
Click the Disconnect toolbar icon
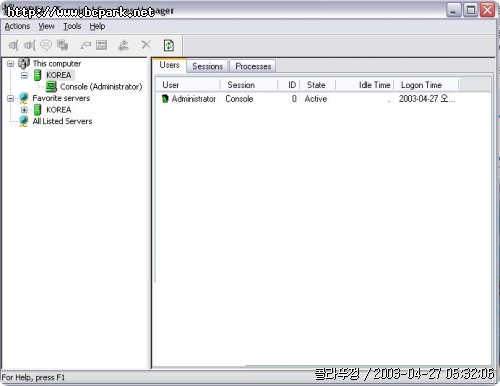29,45
